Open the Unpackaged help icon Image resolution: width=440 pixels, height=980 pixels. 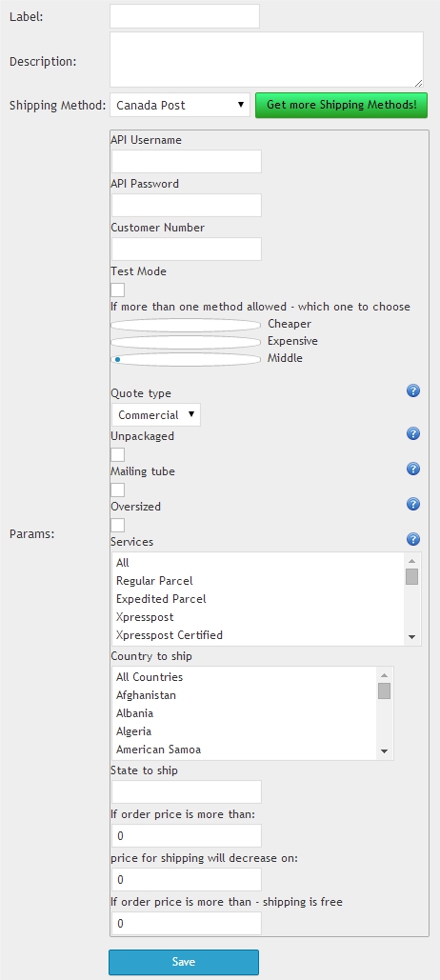click(413, 433)
